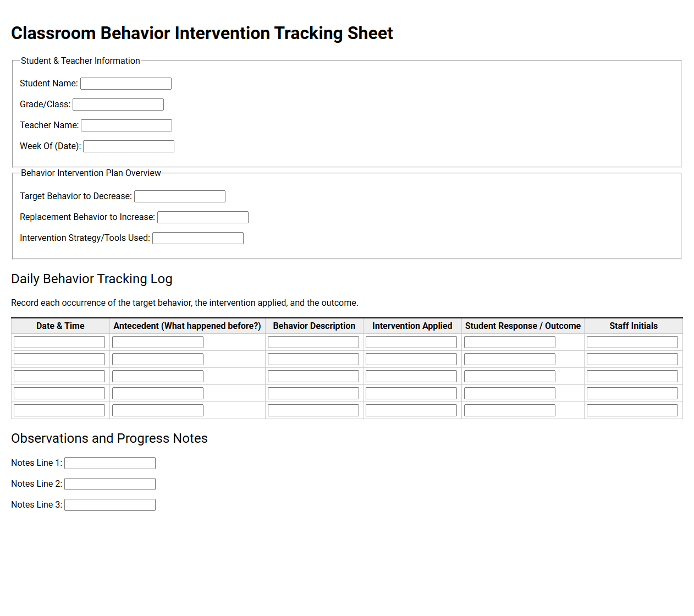The width and height of the screenshot is (694, 616).
Task: Select fifth row Intervention Applied input
Action: click(x=411, y=410)
